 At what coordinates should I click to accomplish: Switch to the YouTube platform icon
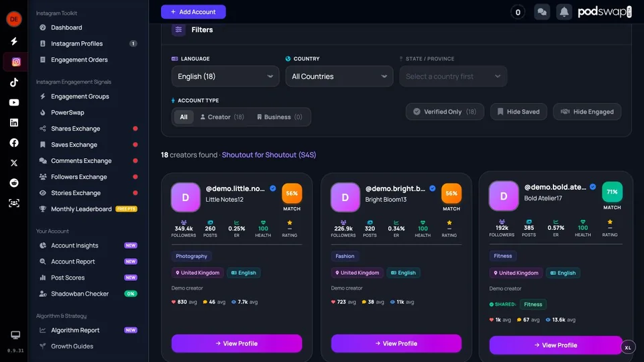14,102
